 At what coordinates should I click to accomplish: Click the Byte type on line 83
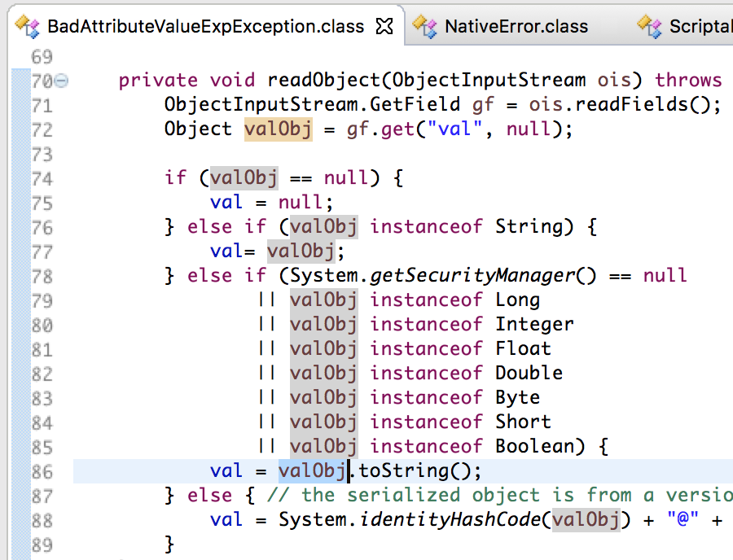coord(517,397)
